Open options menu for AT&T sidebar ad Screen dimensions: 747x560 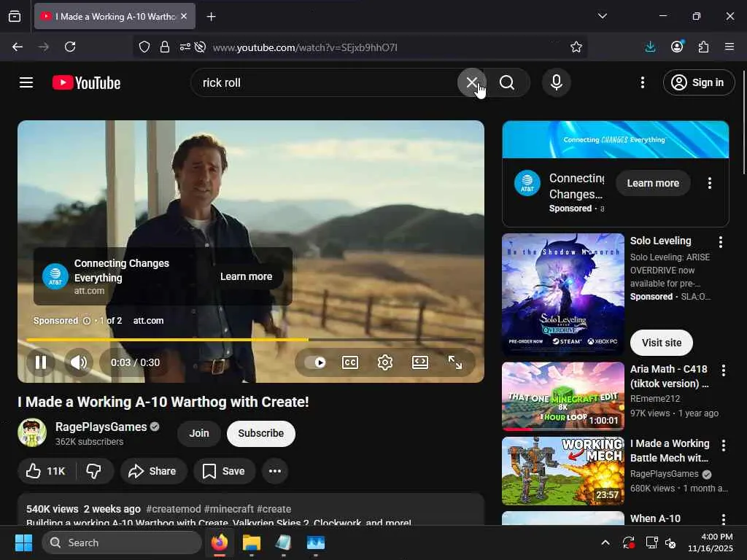[709, 183]
